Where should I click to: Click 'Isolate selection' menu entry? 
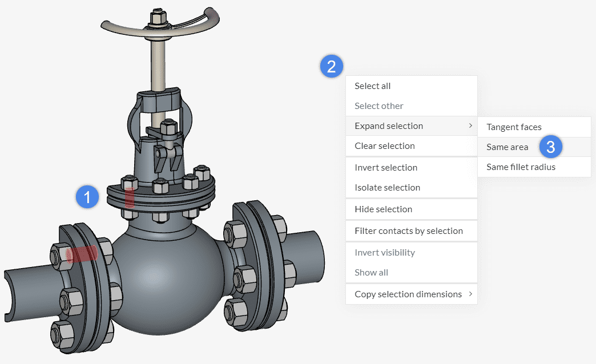point(387,188)
